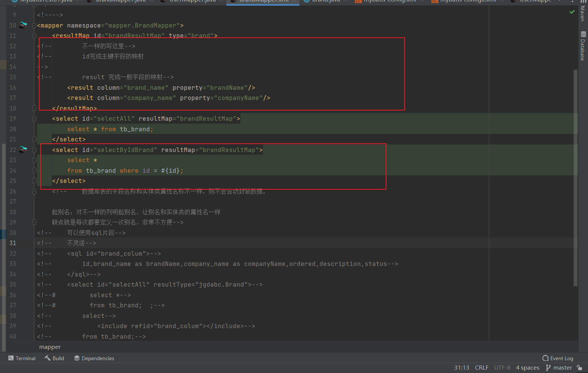Open the git branch master widget
The height and width of the screenshot is (373, 588).
pyautogui.click(x=559, y=368)
